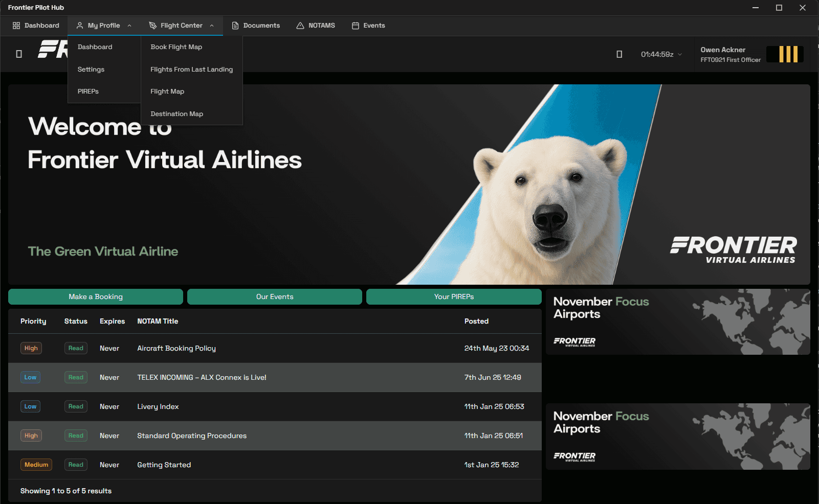Mark Getting Started as Read
Screen dimensions: 819x504
76,465
